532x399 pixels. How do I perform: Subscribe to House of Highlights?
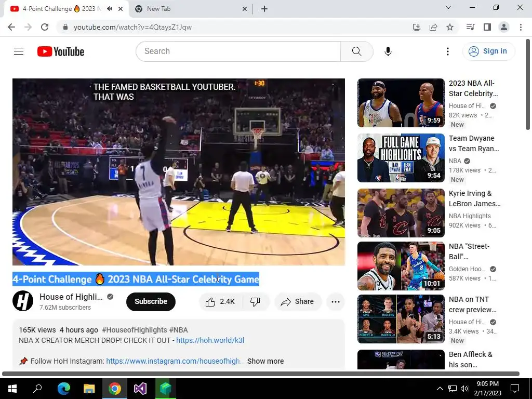151,302
